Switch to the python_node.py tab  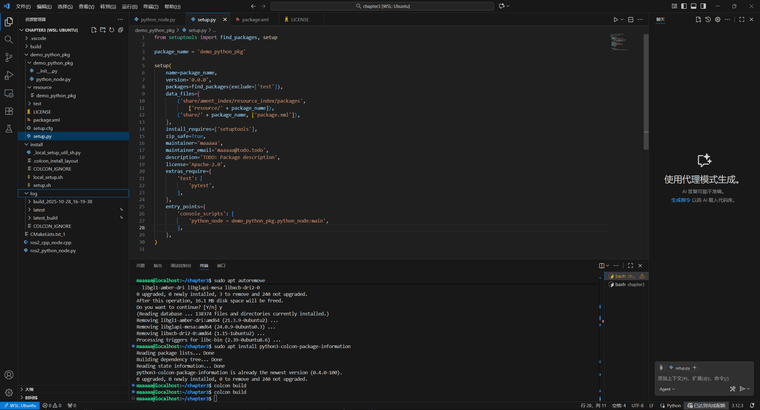pyautogui.click(x=156, y=20)
